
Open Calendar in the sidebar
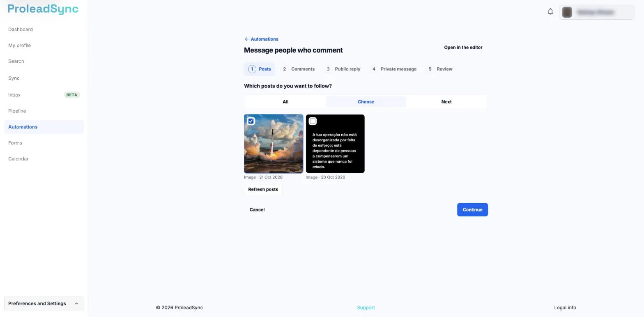click(44, 159)
